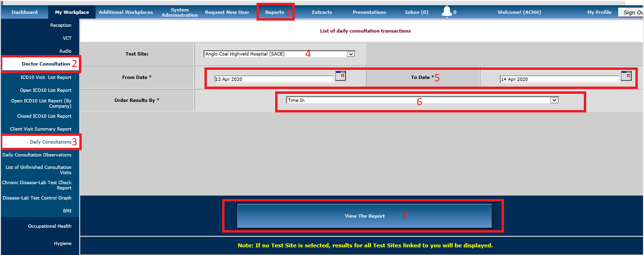
Task: Select the My Workplace tab
Action: [x=72, y=12]
